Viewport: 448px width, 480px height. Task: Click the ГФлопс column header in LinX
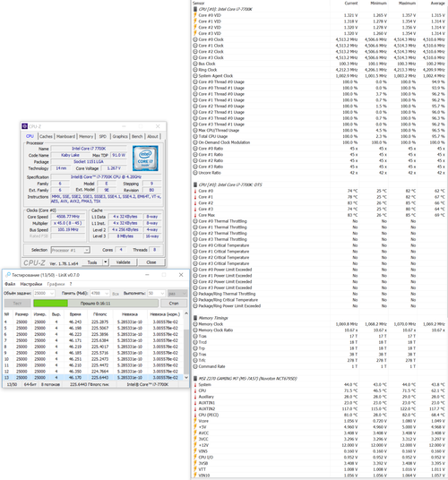click(x=100, y=314)
